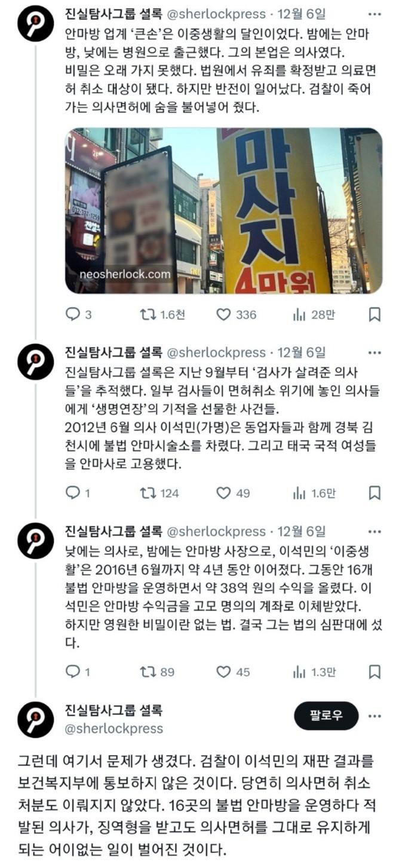This screenshot has height=868, width=393.
Task: Like the first tweet with 336 likes
Action: click(236, 314)
